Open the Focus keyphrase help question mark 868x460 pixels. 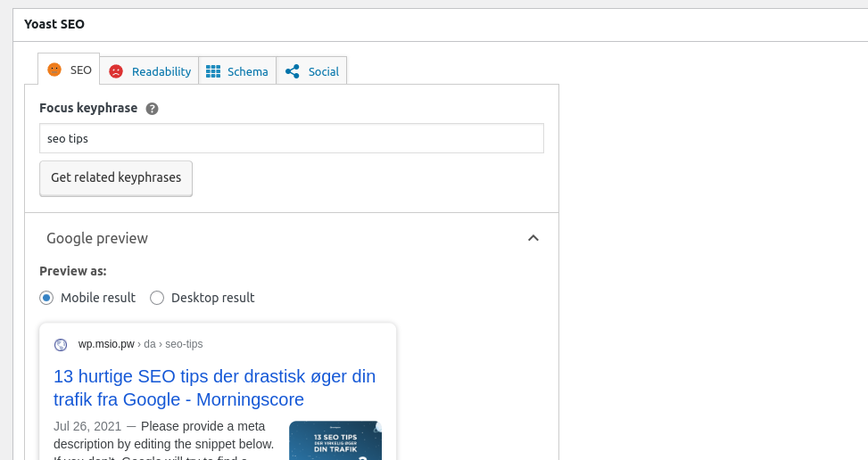152,109
